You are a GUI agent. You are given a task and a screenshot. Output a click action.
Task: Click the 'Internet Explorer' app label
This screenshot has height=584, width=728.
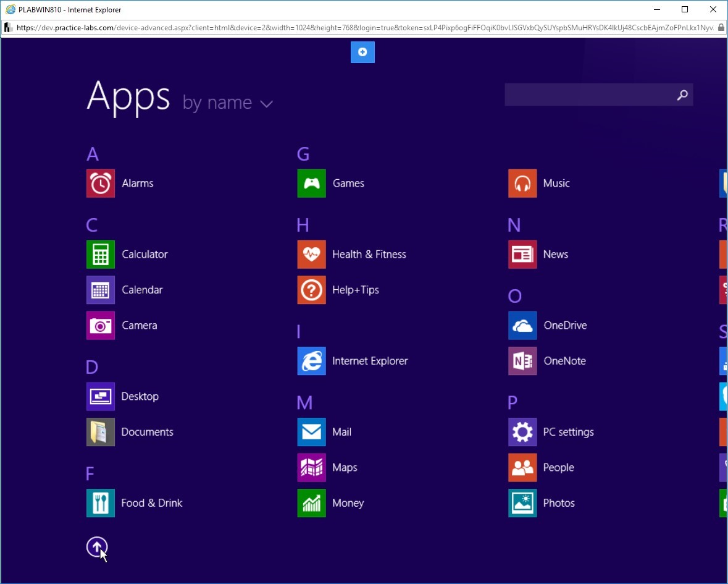(370, 361)
